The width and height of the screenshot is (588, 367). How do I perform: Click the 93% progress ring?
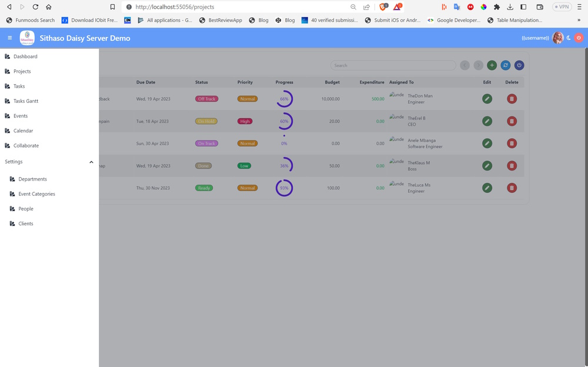pyautogui.click(x=284, y=188)
